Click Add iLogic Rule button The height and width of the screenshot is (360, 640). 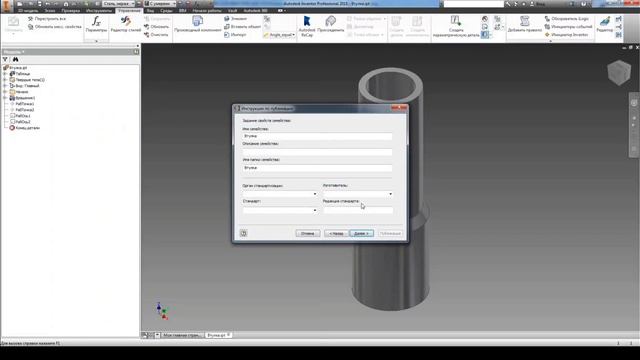pos(524,24)
